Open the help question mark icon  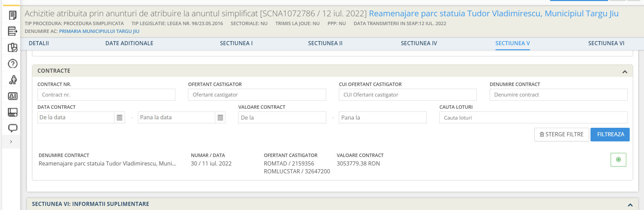tap(13, 64)
